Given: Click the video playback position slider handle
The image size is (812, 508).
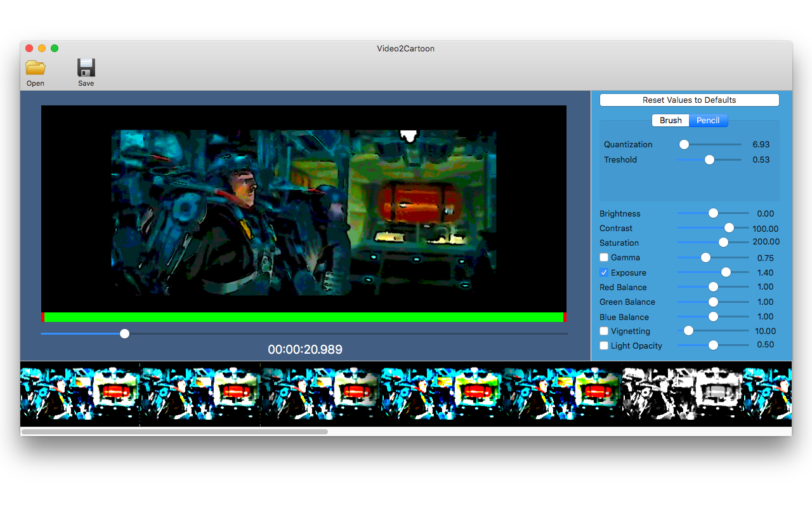Looking at the screenshot, I should coord(124,333).
